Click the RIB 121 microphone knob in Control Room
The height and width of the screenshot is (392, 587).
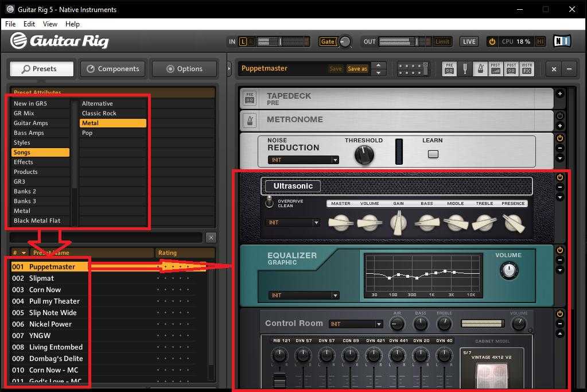point(279,354)
